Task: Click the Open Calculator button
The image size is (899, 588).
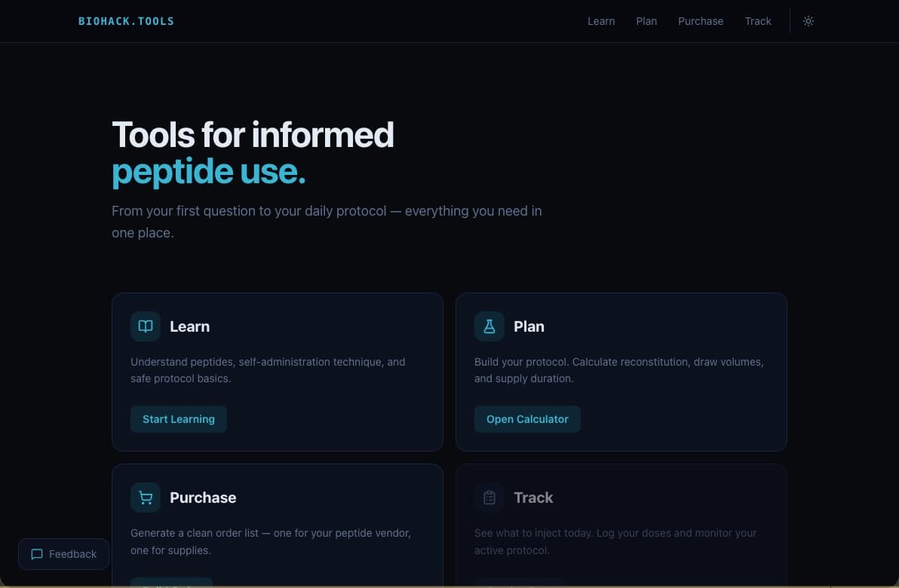Action: (527, 418)
